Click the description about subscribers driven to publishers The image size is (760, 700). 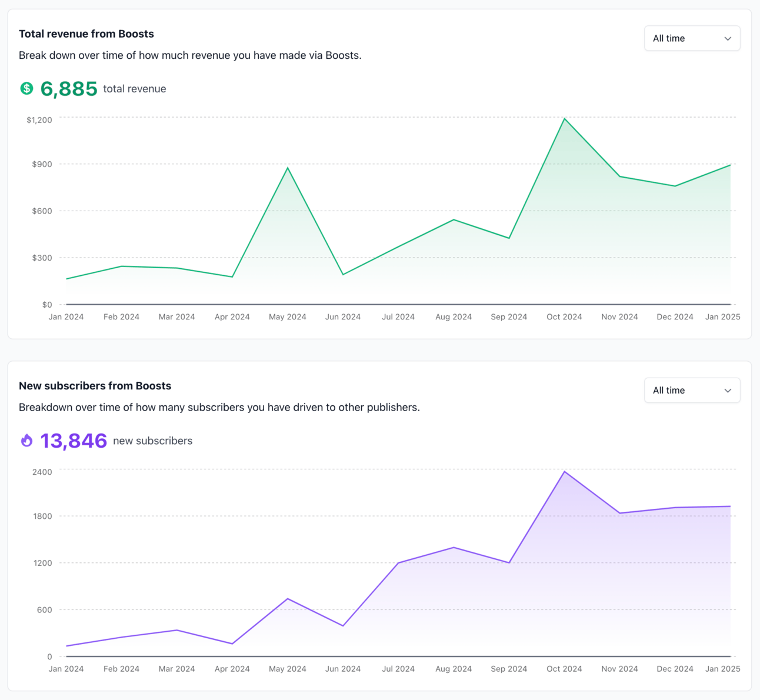pos(219,407)
